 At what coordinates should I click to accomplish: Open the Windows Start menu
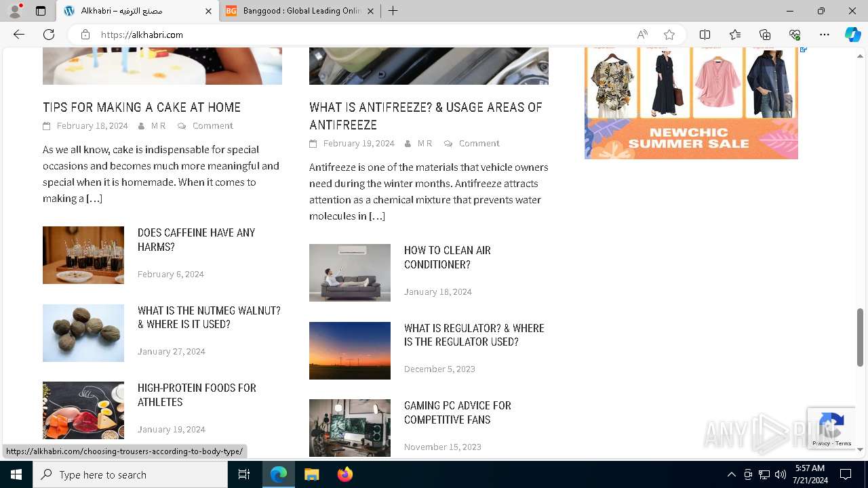16,474
